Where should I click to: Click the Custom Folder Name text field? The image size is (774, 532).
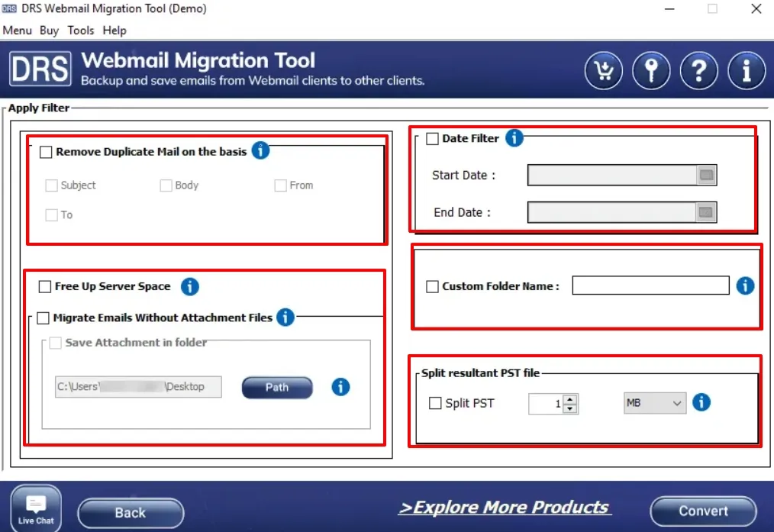click(650, 285)
